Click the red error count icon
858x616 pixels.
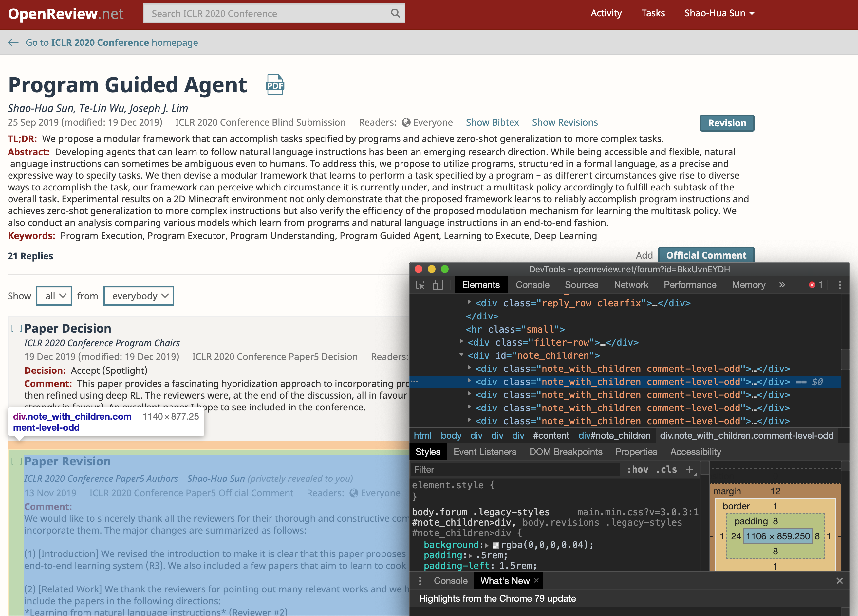[812, 285]
